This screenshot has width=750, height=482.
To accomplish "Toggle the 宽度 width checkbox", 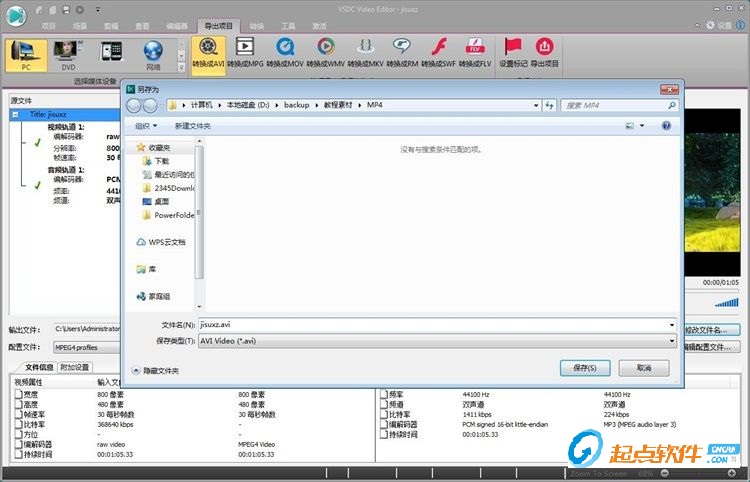I will 19,394.
